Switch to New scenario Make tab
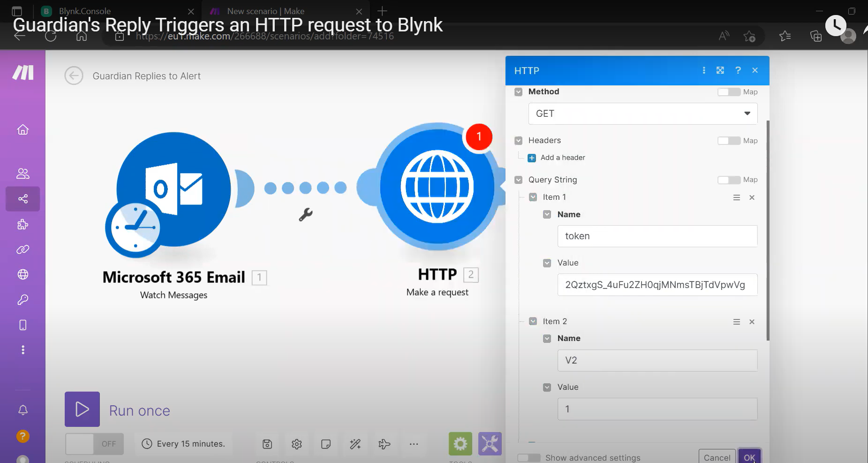Viewport: 868px width, 463px height. 285,11
